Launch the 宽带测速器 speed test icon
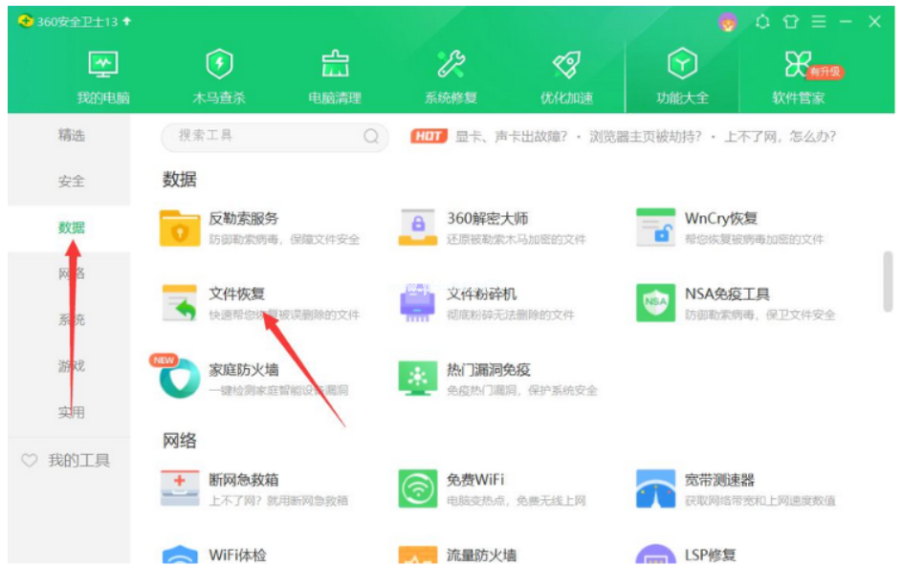Screen dimensions: 902x588 [x=655, y=489]
